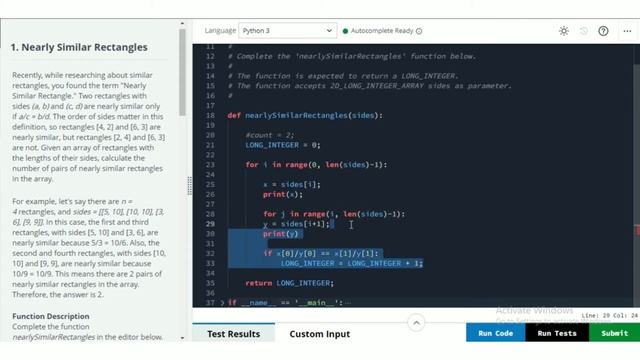Screen dimensions: 640x360
Task: Switch to the Custom Input tab
Action: (320, 333)
